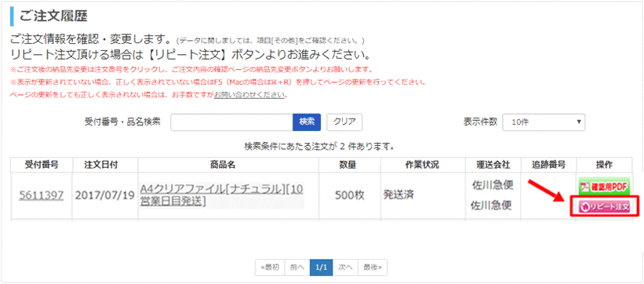Click the 発送済 status cell
This screenshot has height=284, width=644.
click(423, 195)
